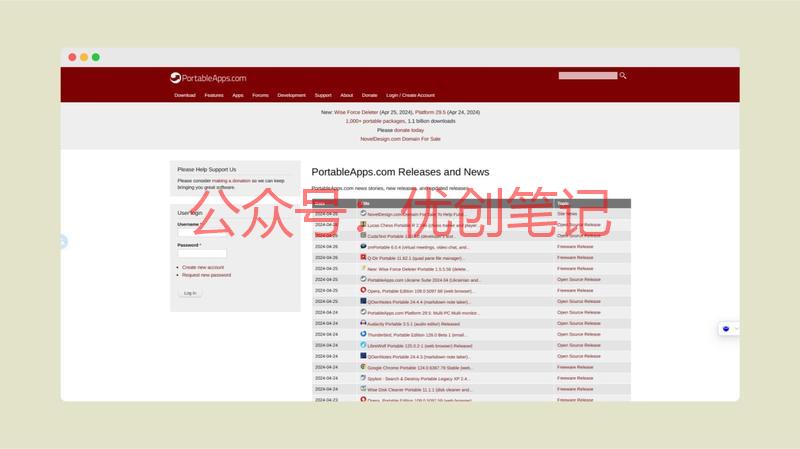Viewport: 800px width, 449px height.
Task: Follow the Request new password link
Action: (x=207, y=275)
